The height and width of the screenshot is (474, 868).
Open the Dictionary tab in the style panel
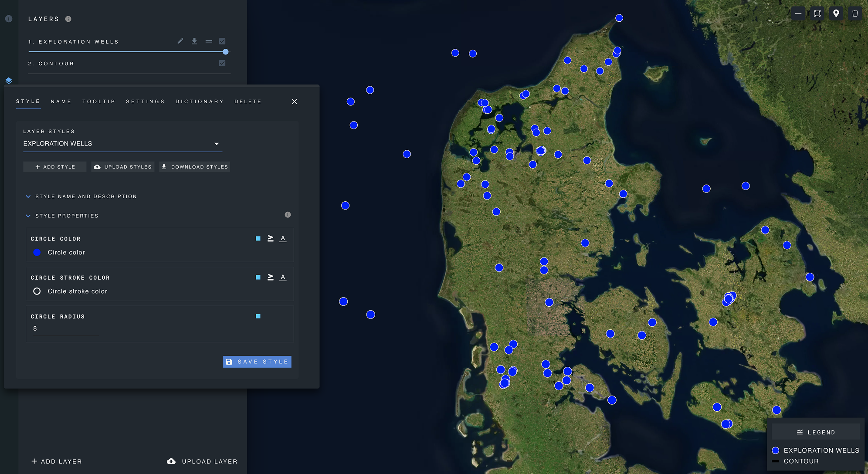tap(200, 102)
